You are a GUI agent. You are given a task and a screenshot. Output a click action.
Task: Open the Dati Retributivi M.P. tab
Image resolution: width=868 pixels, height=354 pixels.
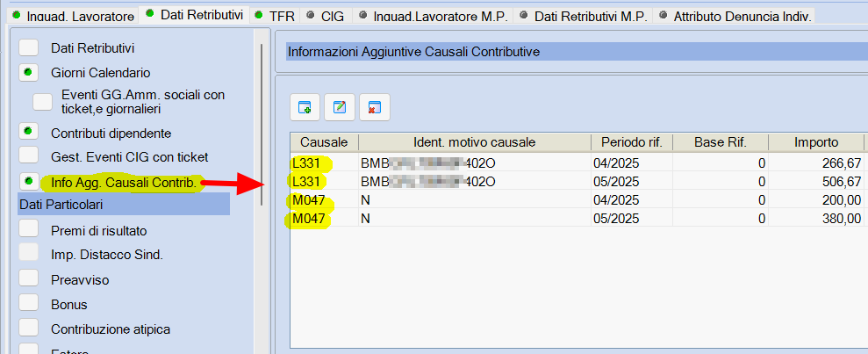pyautogui.click(x=584, y=16)
